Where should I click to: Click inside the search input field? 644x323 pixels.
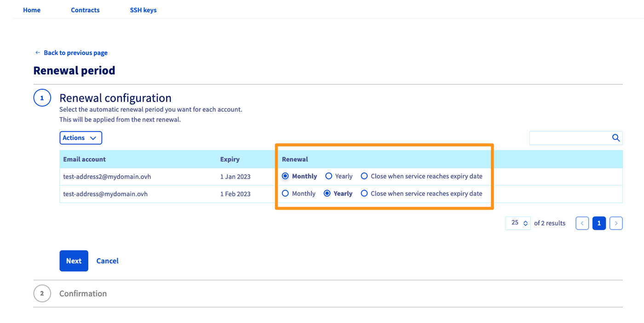click(570, 138)
